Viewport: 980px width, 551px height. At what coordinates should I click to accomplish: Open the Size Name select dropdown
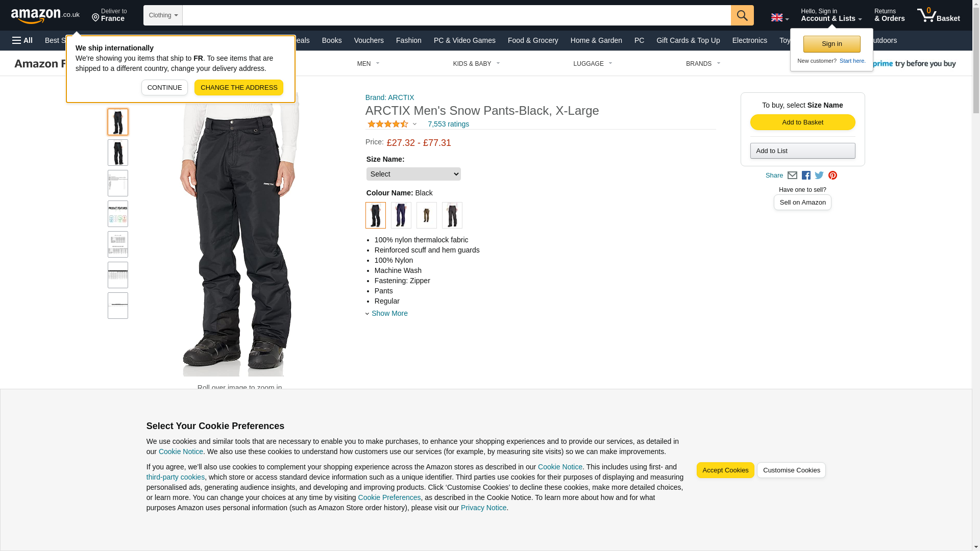coord(413,174)
